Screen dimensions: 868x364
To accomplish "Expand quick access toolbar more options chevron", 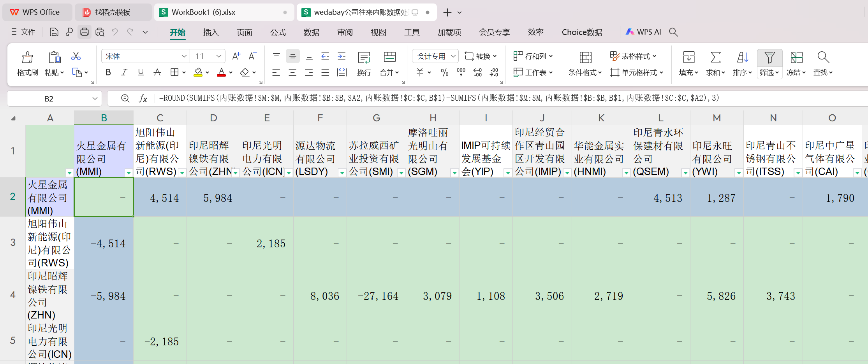I will point(145,32).
